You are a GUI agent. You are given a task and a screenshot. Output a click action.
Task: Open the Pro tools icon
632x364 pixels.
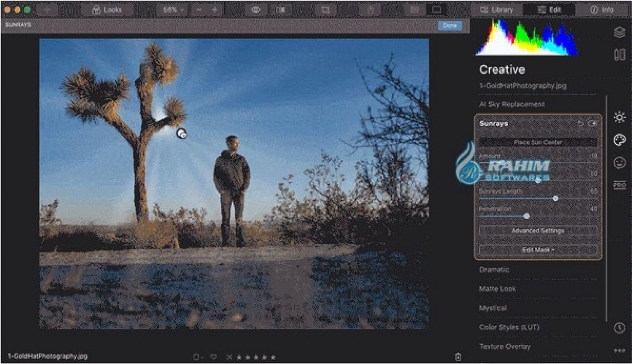(x=619, y=185)
